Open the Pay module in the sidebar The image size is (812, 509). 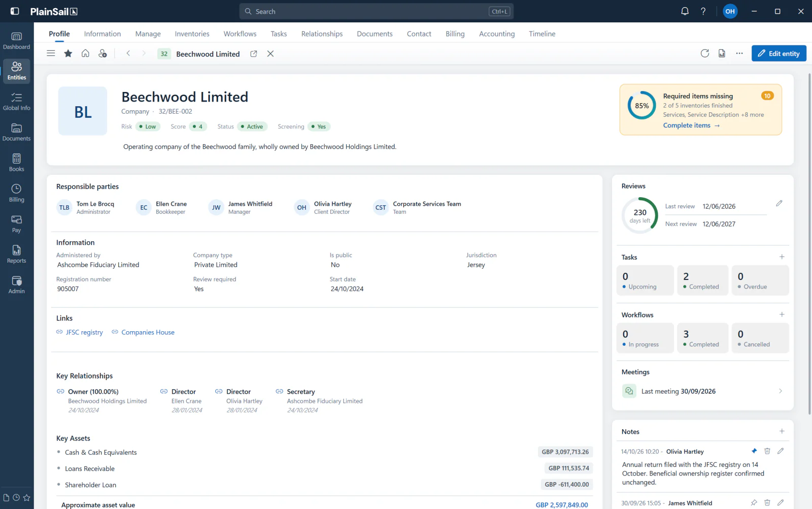click(17, 224)
